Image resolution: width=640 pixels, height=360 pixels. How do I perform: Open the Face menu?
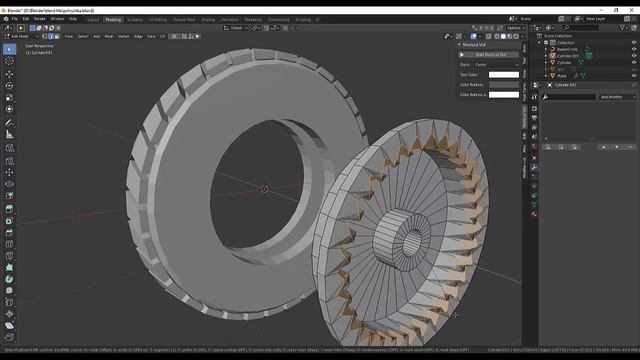[x=151, y=36]
